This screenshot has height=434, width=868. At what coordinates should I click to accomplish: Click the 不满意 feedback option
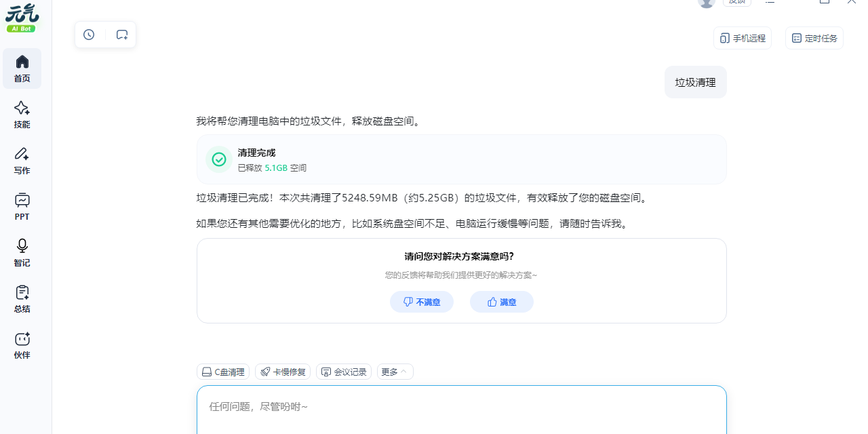pyautogui.click(x=422, y=302)
